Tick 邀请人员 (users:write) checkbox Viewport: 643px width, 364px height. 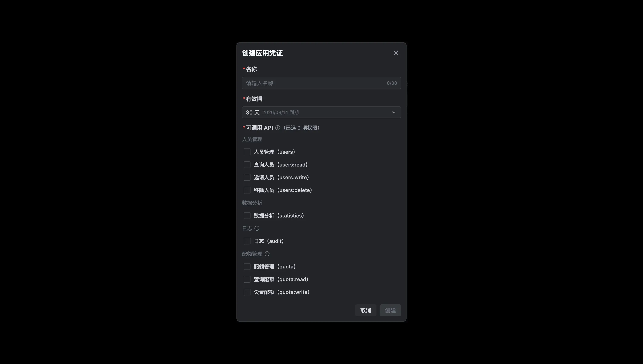[x=247, y=177]
